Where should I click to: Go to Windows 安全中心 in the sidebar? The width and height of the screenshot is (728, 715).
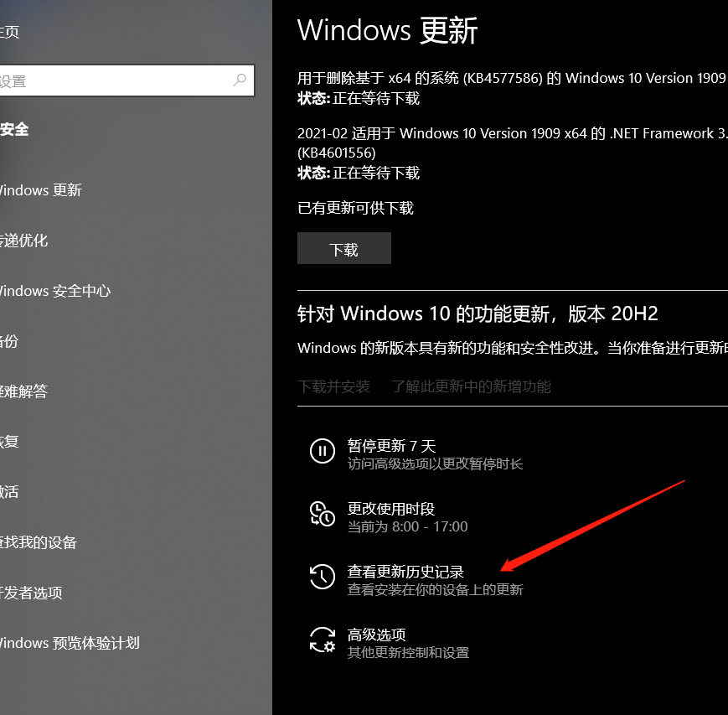[55, 291]
